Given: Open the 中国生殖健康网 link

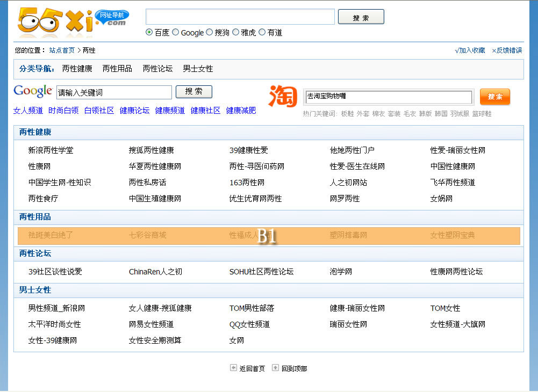Looking at the screenshot, I should tap(155, 199).
